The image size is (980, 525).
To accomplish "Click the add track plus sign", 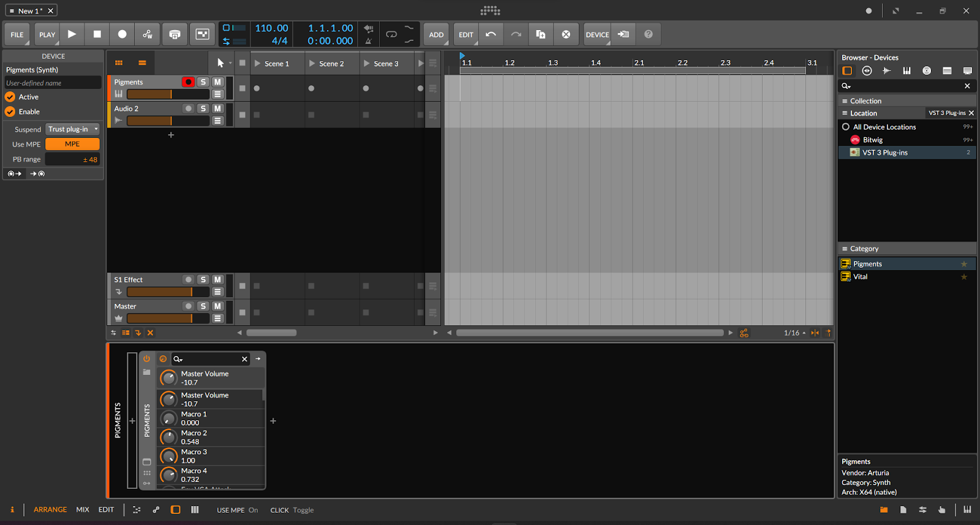I will [171, 135].
